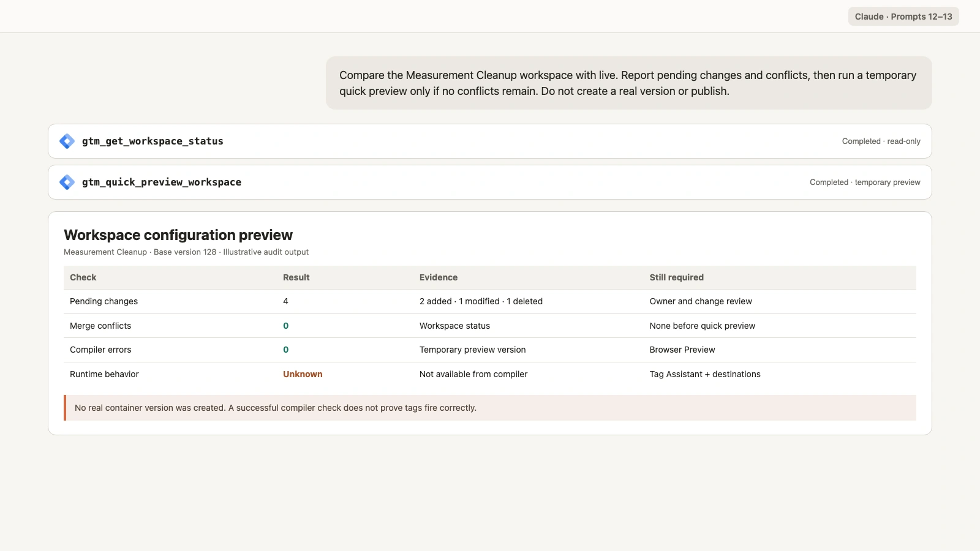Click the 'Check' column header

(x=83, y=277)
